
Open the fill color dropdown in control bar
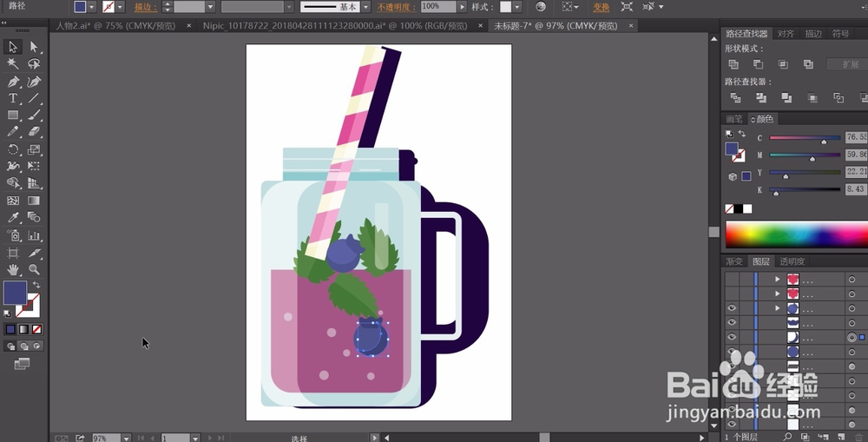click(x=92, y=7)
